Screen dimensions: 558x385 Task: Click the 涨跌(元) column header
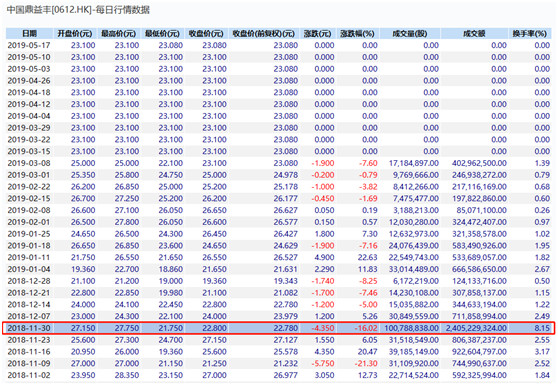click(317, 33)
